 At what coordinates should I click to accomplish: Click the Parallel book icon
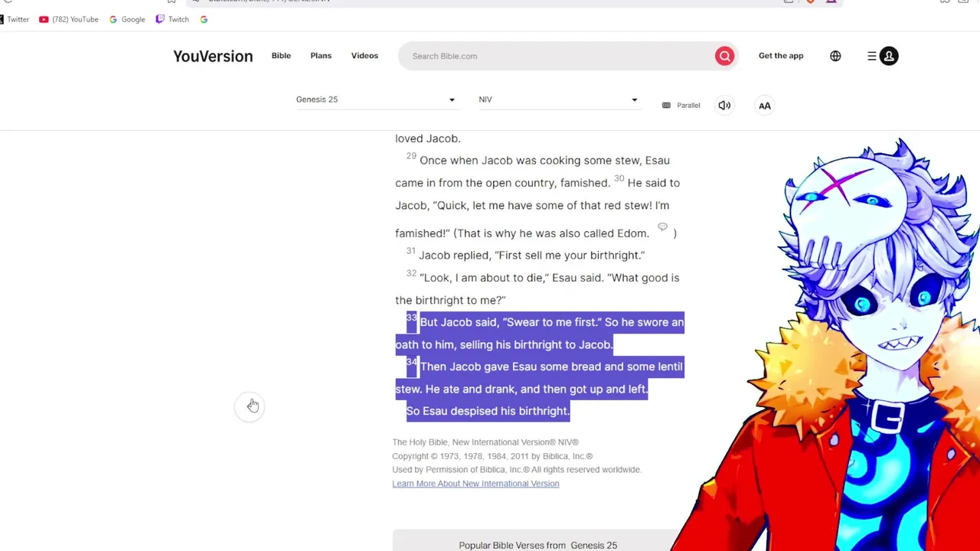[x=666, y=106]
